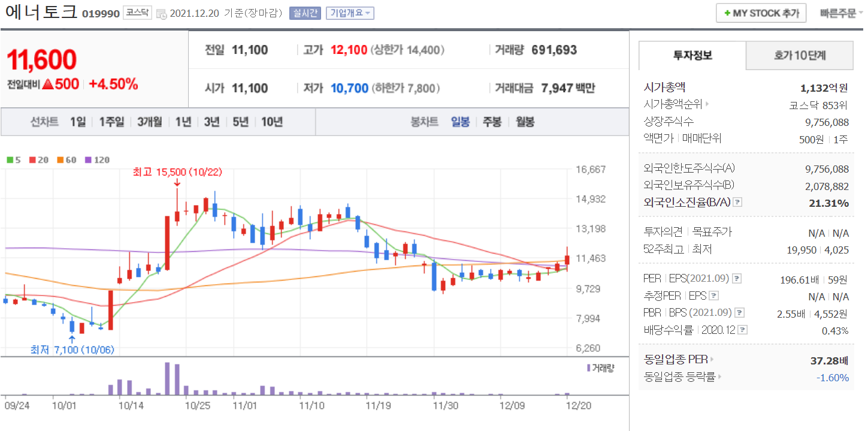The width and height of the screenshot is (868, 431).
Task: Click the 시가총액 value 1,132억원
Action: click(824, 88)
